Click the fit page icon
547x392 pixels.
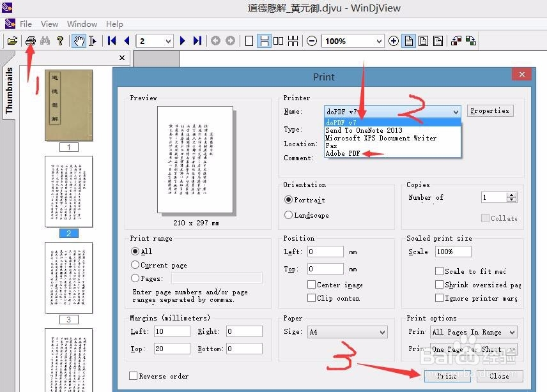pyautogui.click(x=438, y=41)
